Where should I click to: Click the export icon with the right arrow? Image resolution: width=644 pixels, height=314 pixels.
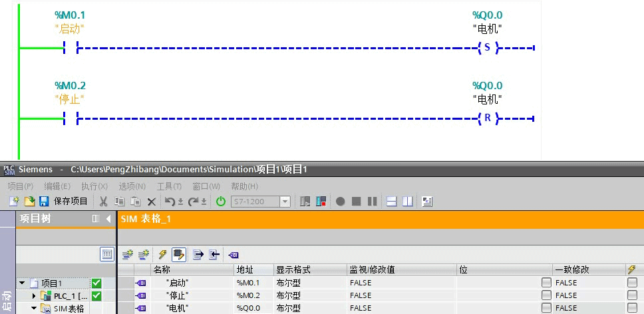198,255
